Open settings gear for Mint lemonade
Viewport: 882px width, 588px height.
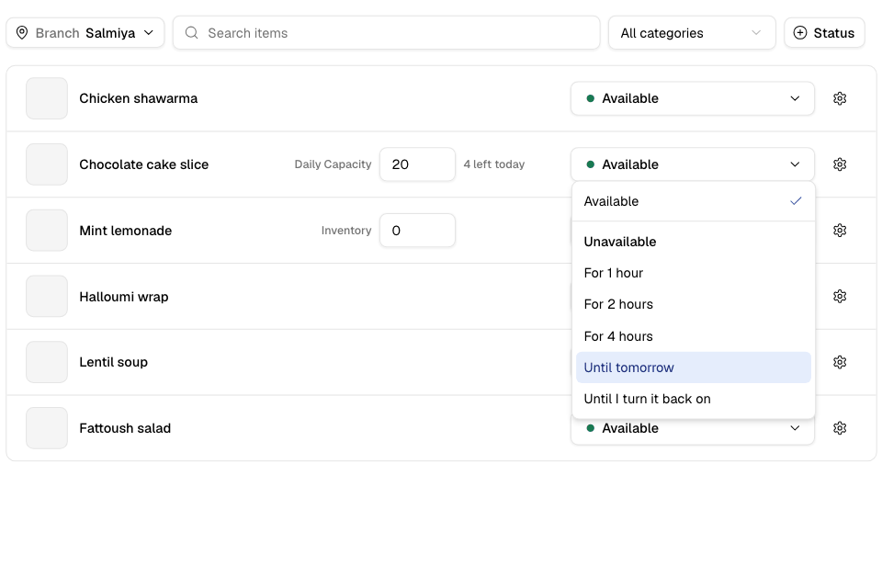click(x=839, y=230)
